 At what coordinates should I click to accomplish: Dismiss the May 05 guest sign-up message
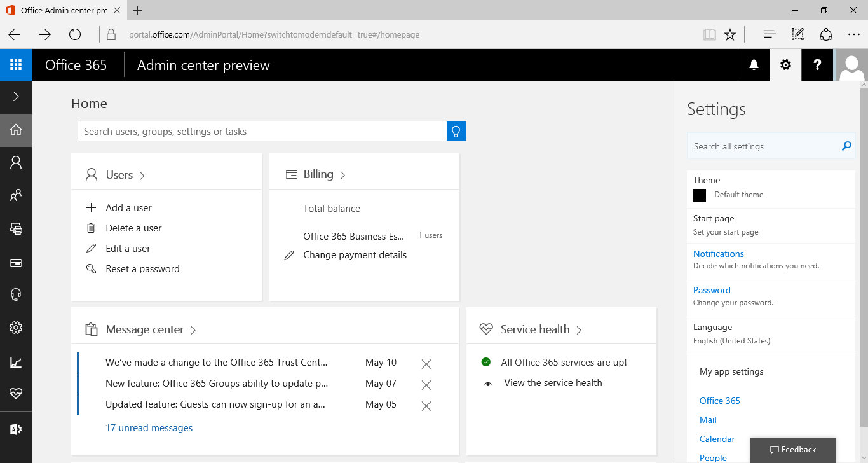point(426,406)
